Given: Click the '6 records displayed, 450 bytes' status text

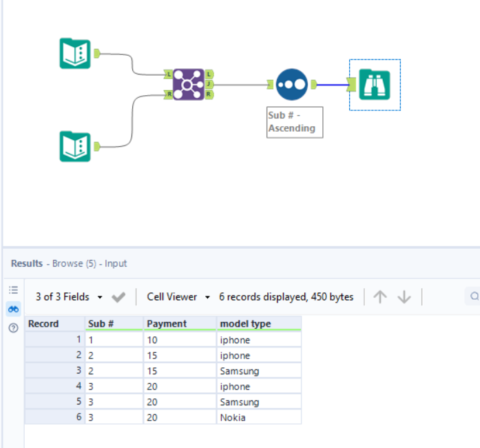Looking at the screenshot, I should [x=286, y=297].
